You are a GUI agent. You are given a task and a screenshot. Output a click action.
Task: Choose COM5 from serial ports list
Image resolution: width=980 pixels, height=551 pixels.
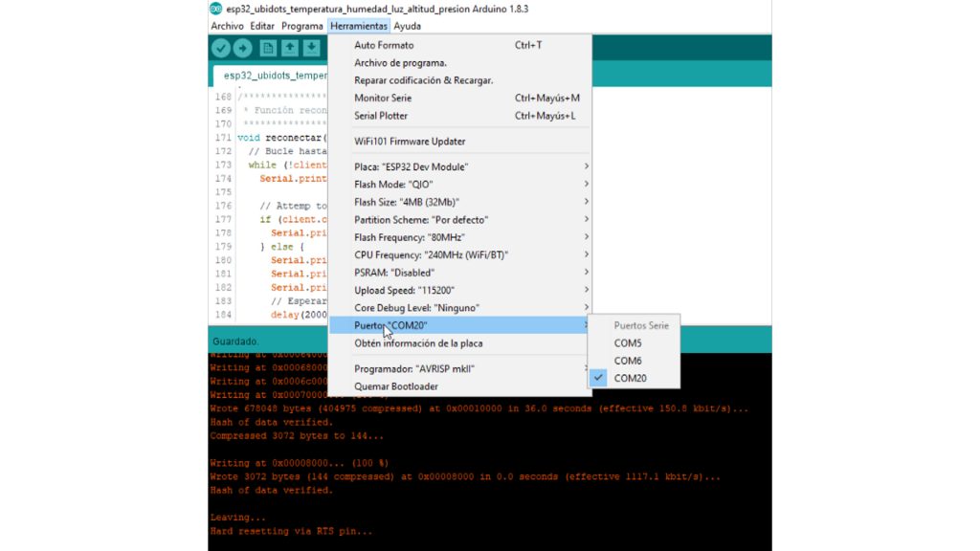tap(628, 342)
